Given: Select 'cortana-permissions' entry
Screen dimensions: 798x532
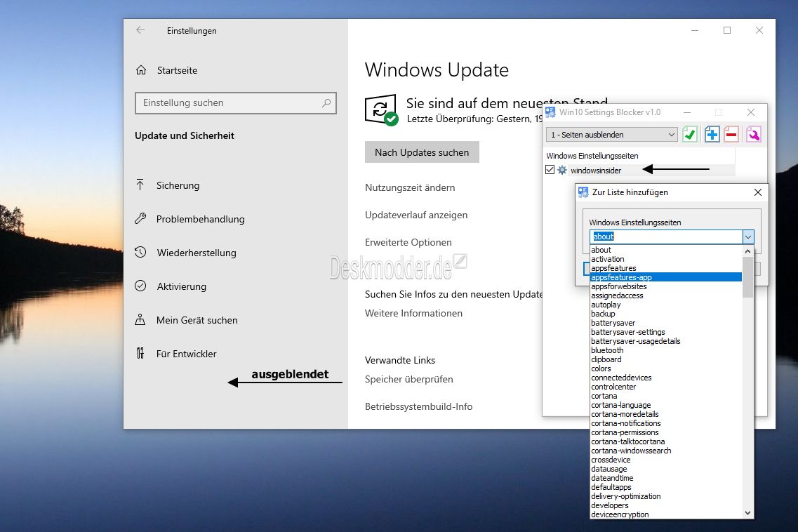Looking at the screenshot, I should point(665,433).
